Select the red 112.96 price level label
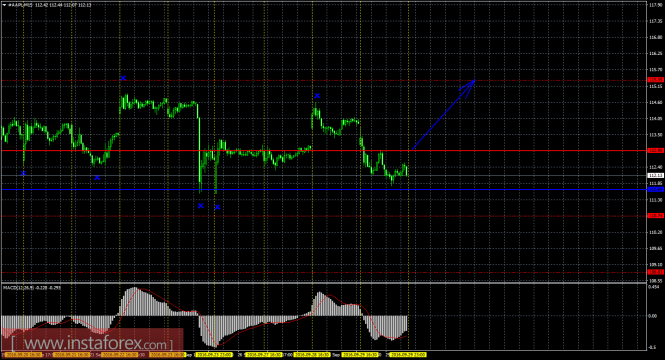Image resolution: width=665 pixels, height=360 pixels. pos(655,151)
